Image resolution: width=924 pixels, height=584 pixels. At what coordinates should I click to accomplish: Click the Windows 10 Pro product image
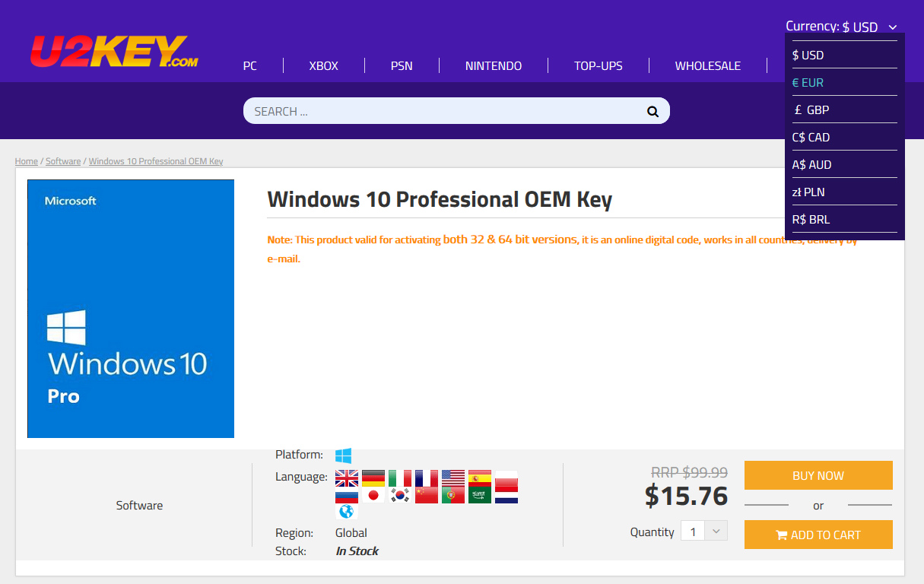coord(131,309)
